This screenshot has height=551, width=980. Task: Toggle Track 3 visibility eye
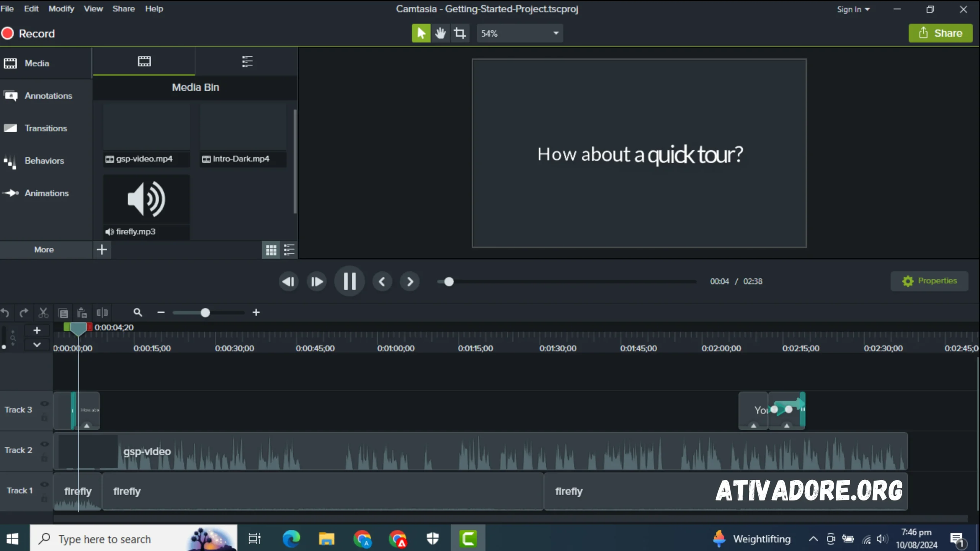(44, 404)
